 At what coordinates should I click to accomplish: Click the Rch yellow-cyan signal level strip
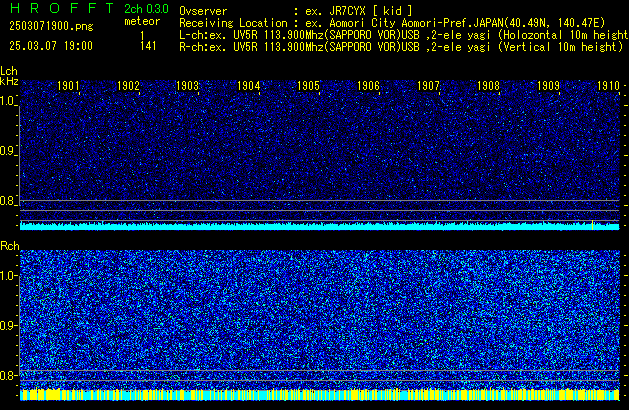(x=320, y=394)
